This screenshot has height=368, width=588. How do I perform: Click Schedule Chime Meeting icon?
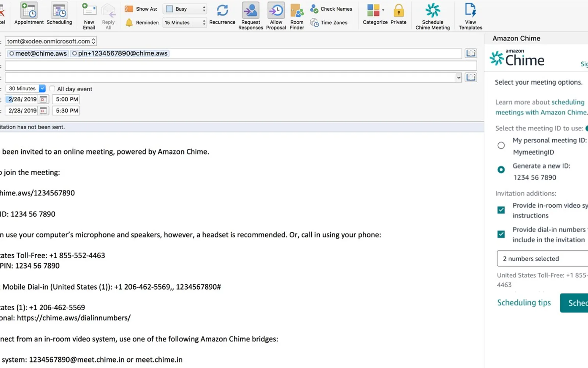pos(433,16)
